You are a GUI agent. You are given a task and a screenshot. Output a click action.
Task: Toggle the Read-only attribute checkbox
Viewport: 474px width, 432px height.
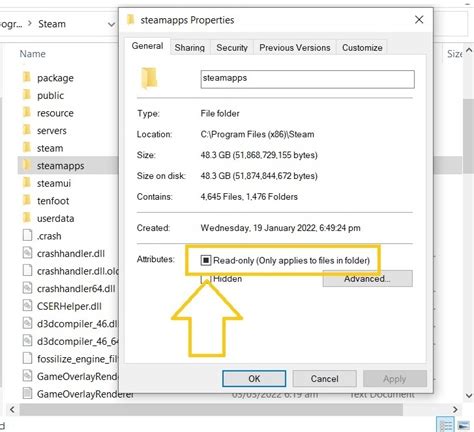[206, 260]
